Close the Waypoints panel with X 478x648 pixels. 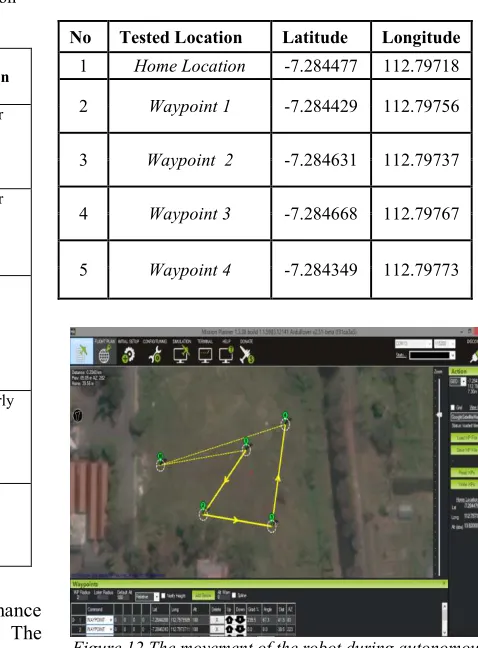444,584
